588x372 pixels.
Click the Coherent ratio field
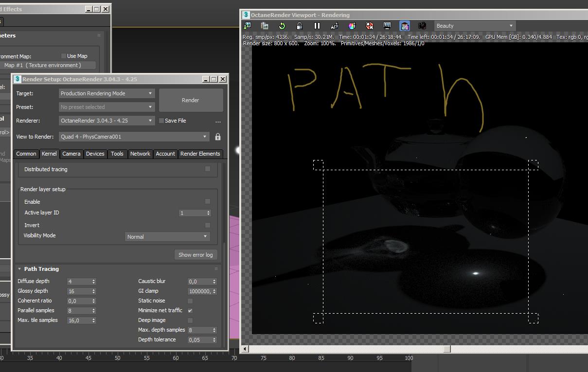[x=79, y=301]
